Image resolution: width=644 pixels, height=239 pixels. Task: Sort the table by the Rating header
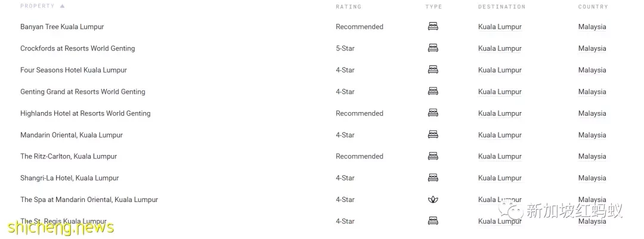[348, 7]
